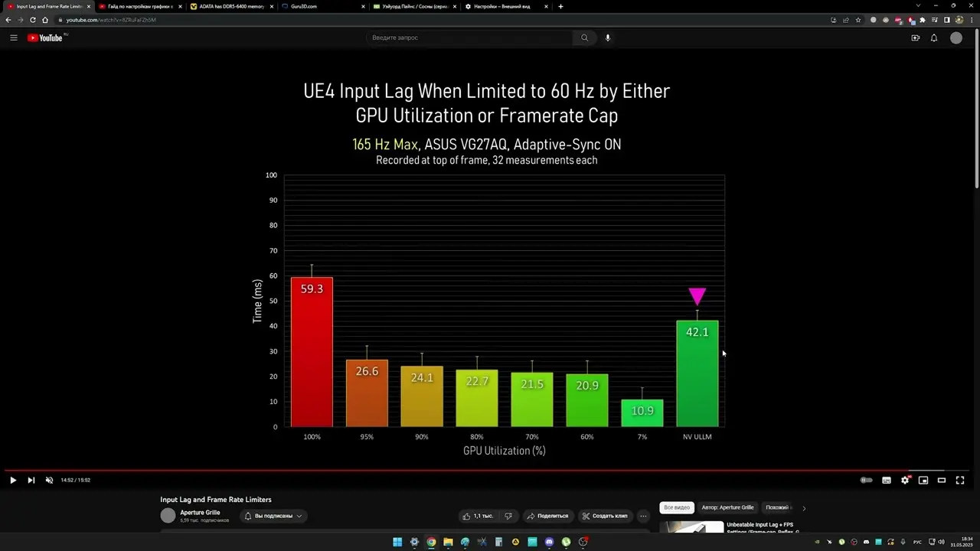This screenshot has height=551, width=980.
Task: Open the YouTube guide hamburger menu
Action: 13,37
